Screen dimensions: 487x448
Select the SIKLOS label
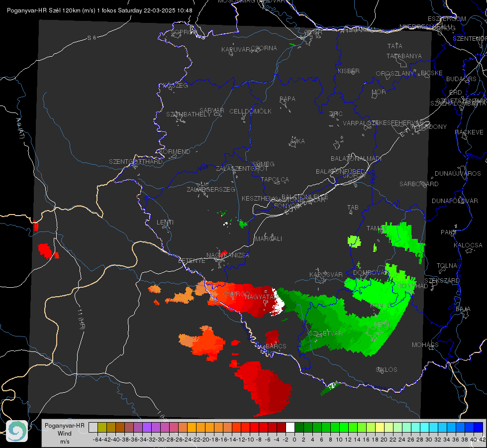pyautogui.click(x=387, y=370)
